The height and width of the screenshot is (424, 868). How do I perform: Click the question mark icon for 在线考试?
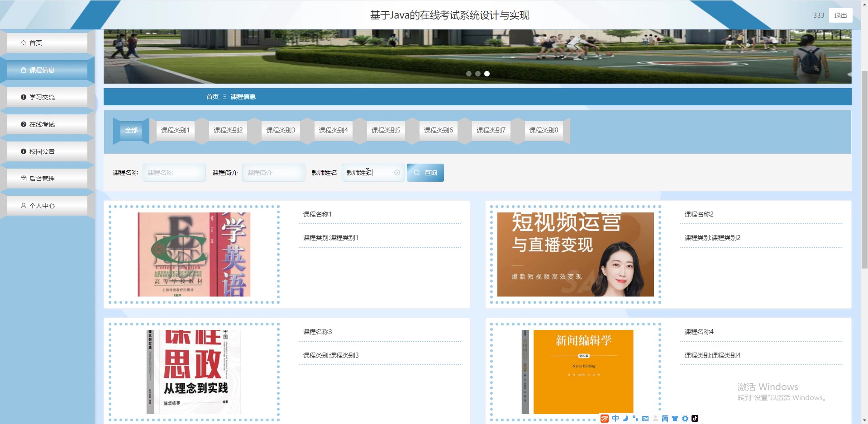click(x=24, y=124)
